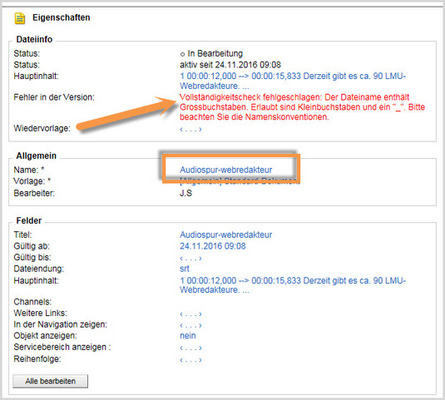Click the Alle bearbeiten button
The image size is (445, 400).
(x=50, y=381)
